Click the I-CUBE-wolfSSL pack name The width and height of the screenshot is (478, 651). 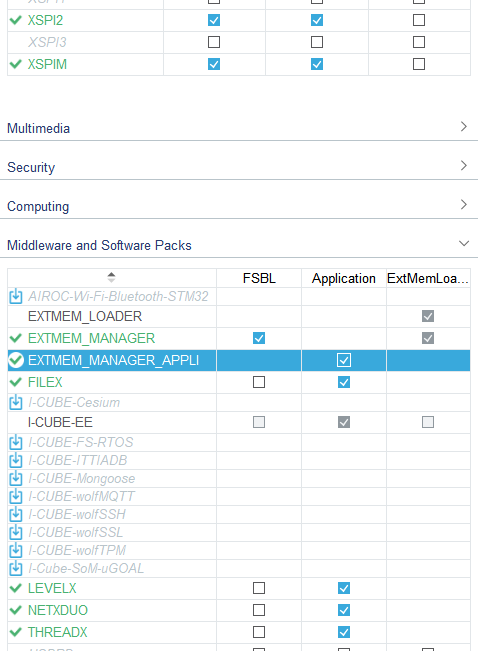[x=75, y=532]
